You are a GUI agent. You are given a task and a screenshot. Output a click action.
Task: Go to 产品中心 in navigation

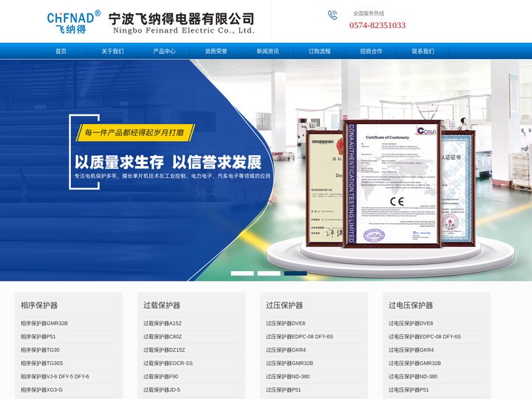click(164, 51)
